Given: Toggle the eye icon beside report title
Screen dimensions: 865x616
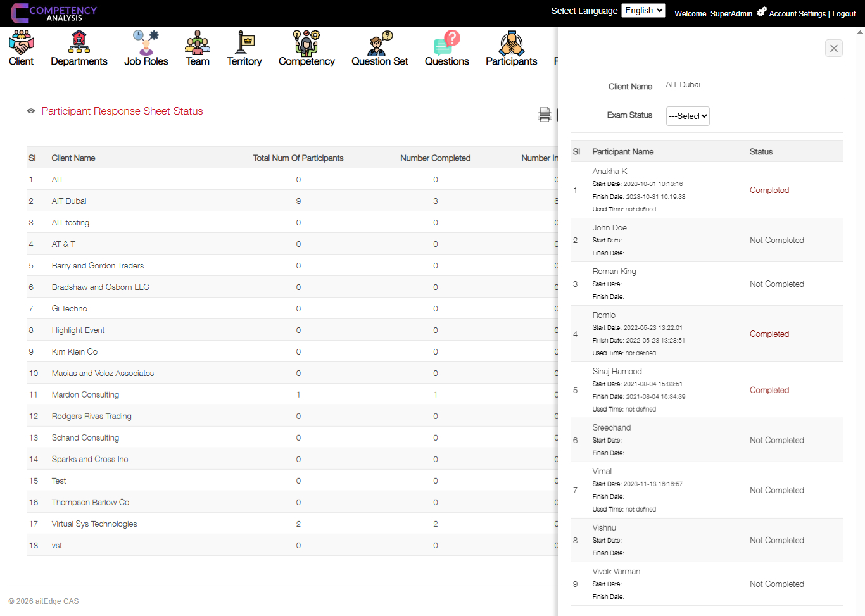Looking at the screenshot, I should coord(30,111).
